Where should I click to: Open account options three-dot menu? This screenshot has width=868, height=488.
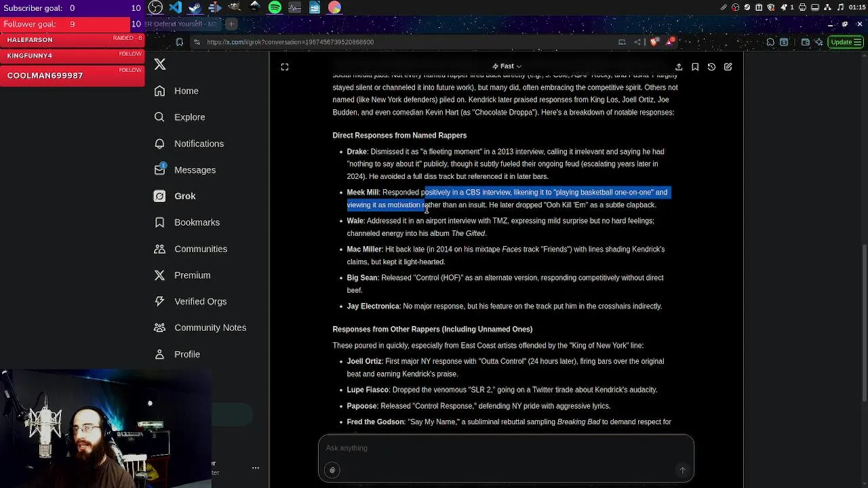tap(256, 468)
